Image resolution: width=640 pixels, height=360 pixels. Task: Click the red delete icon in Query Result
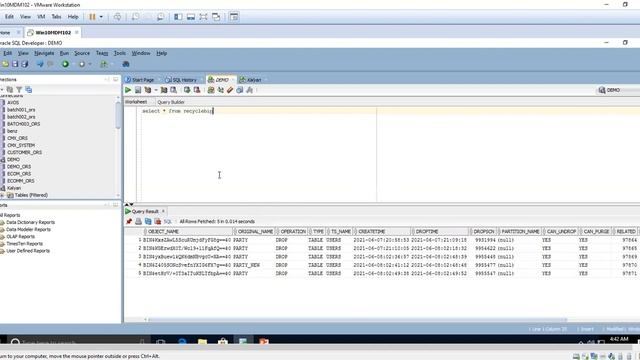pos(158,221)
